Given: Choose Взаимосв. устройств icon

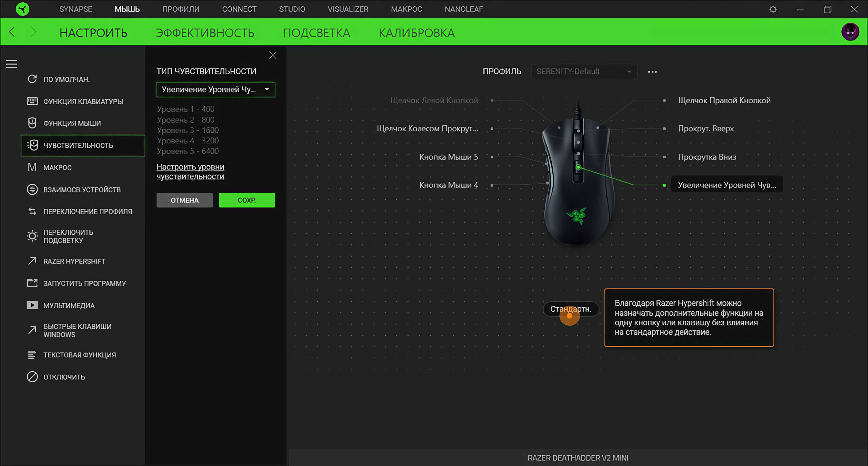Looking at the screenshot, I should 32,189.
